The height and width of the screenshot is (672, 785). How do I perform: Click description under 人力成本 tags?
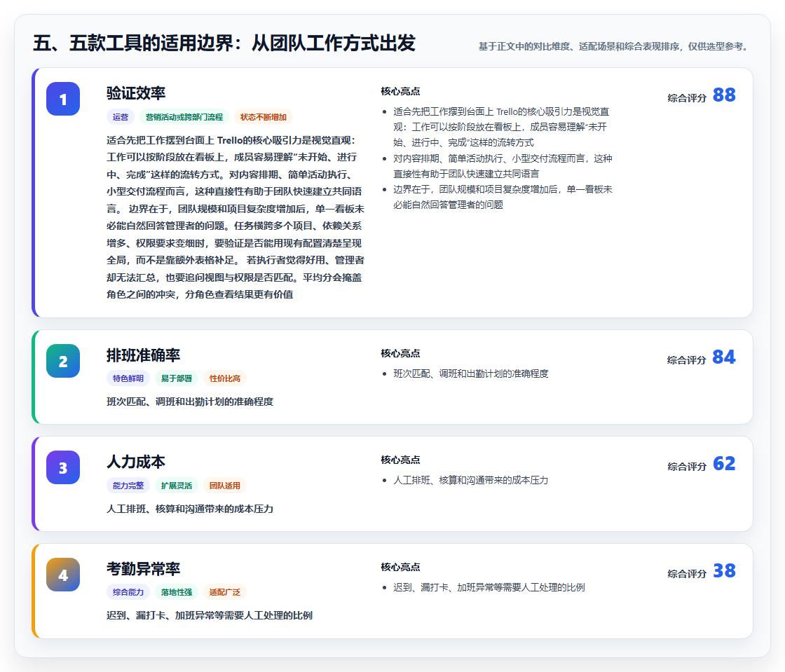click(190, 509)
